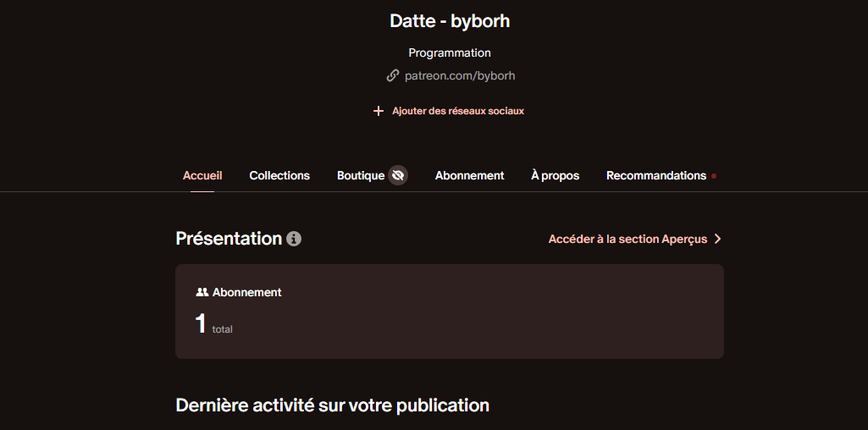Select Ajouter des réseaux sociaux
868x430 pixels.
click(457, 111)
